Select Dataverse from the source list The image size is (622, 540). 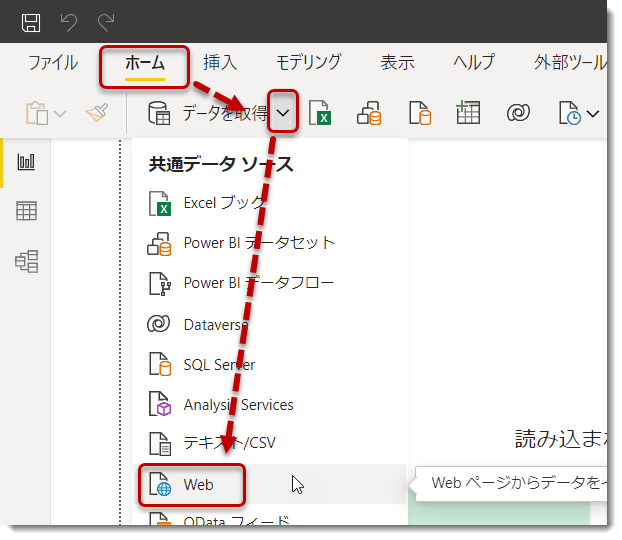pos(269,325)
